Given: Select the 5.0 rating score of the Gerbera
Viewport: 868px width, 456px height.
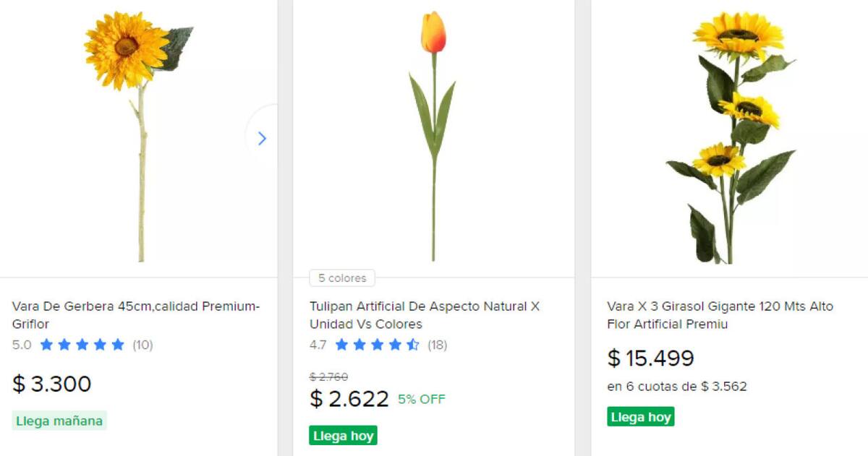Looking at the screenshot, I should click(21, 345).
